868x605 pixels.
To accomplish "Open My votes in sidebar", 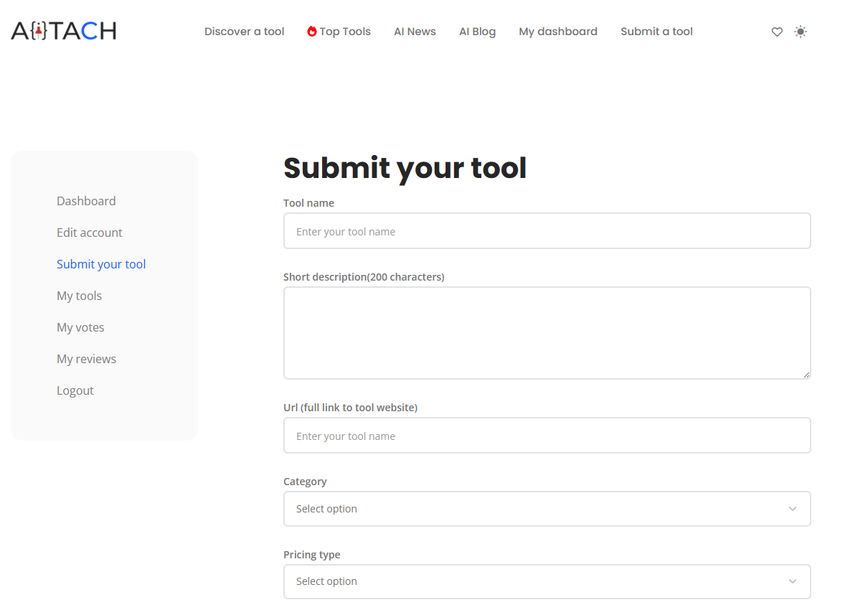I will click(80, 327).
